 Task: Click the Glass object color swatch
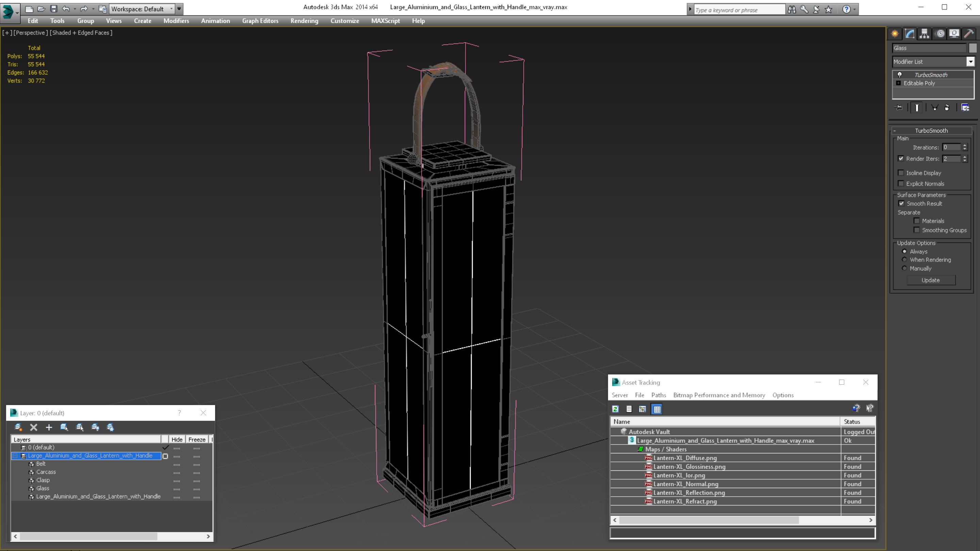pos(973,48)
